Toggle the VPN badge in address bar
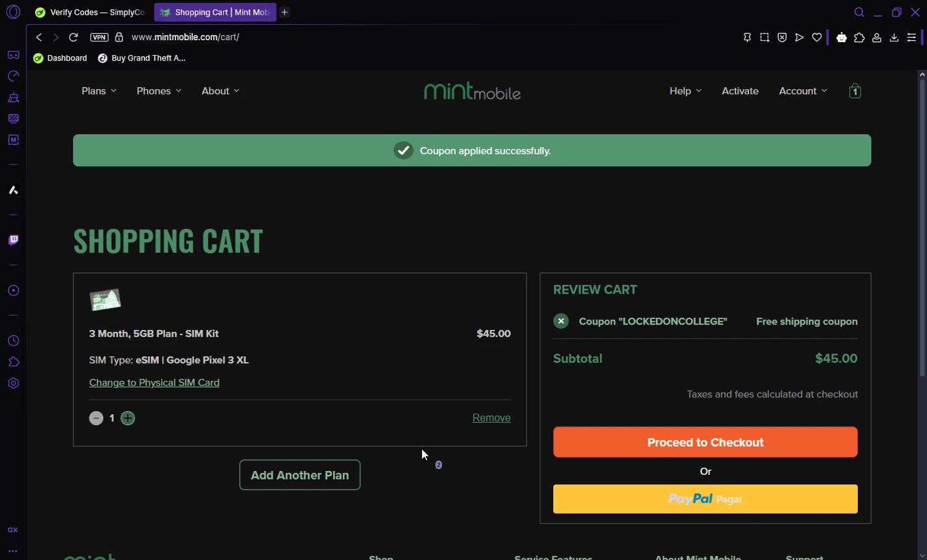This screenshot has width=927, height=560. (x=99, y=37)
